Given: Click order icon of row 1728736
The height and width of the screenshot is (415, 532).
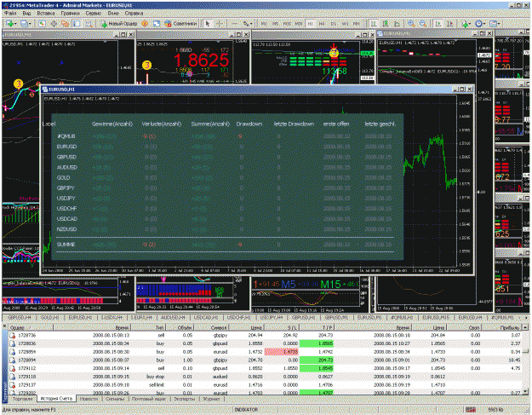Looking at the screenshot, I should [12, 335].
